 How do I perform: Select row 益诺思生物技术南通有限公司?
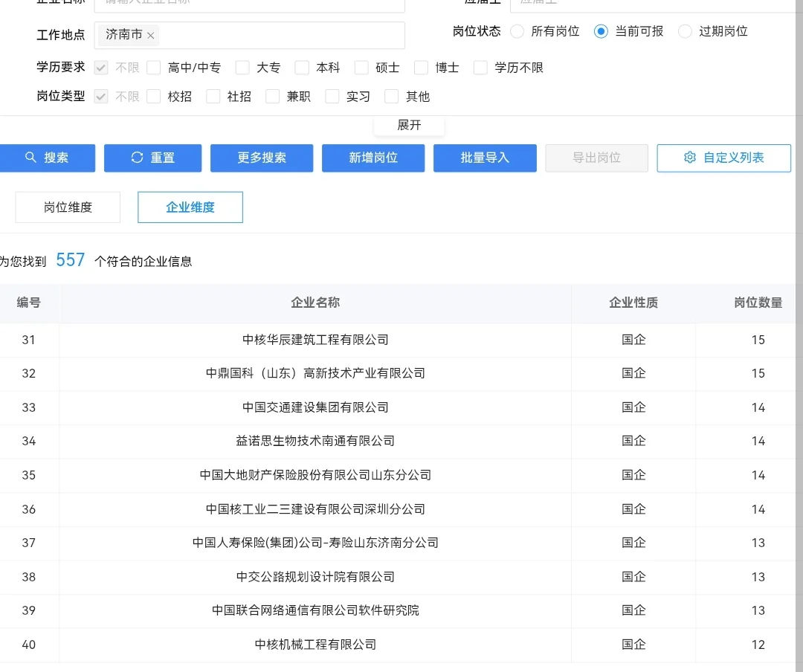[x=397, y=442]
